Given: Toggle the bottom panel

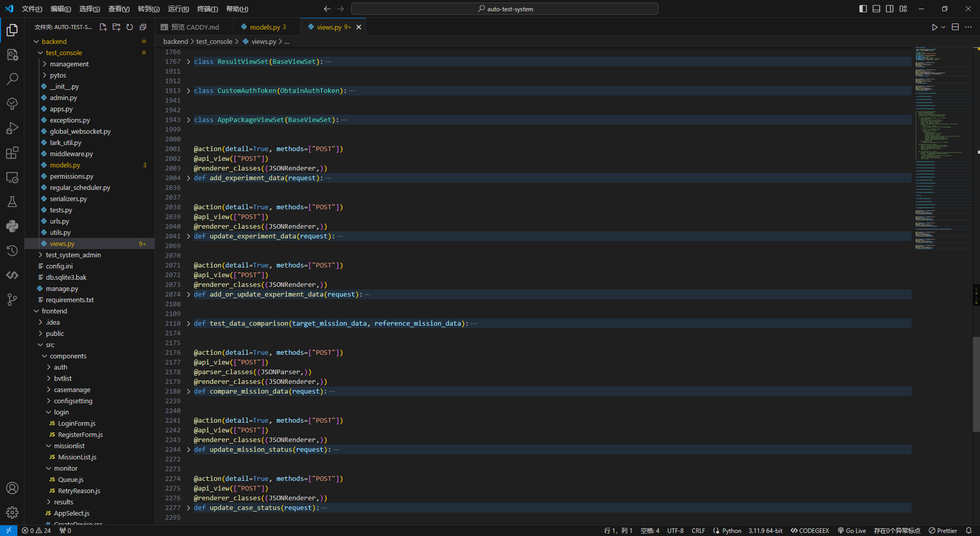Looking at the screenshot, I should click(x=876, y=9).
